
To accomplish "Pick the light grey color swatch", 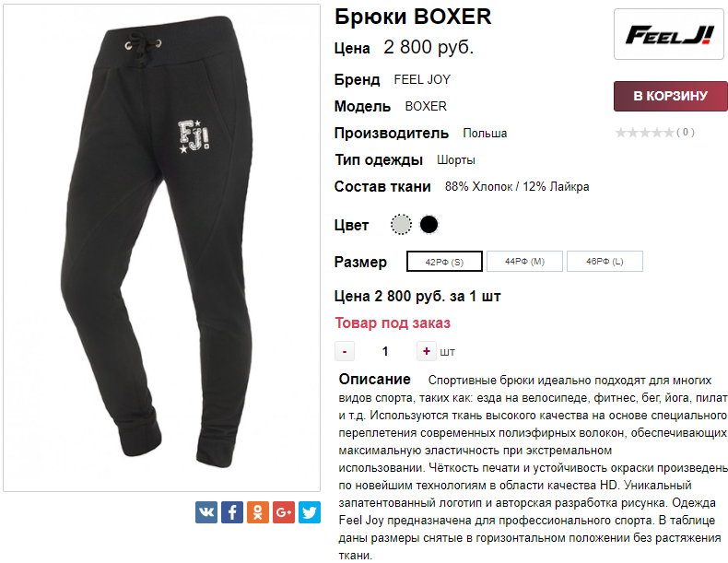I will (401, 225).
